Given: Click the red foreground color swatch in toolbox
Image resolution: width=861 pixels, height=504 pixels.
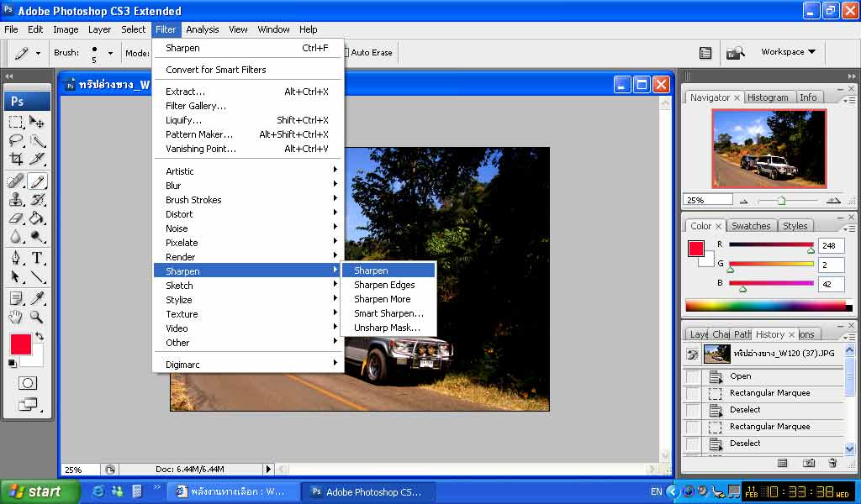Looking at the screenshot, I should pos(21,344).
